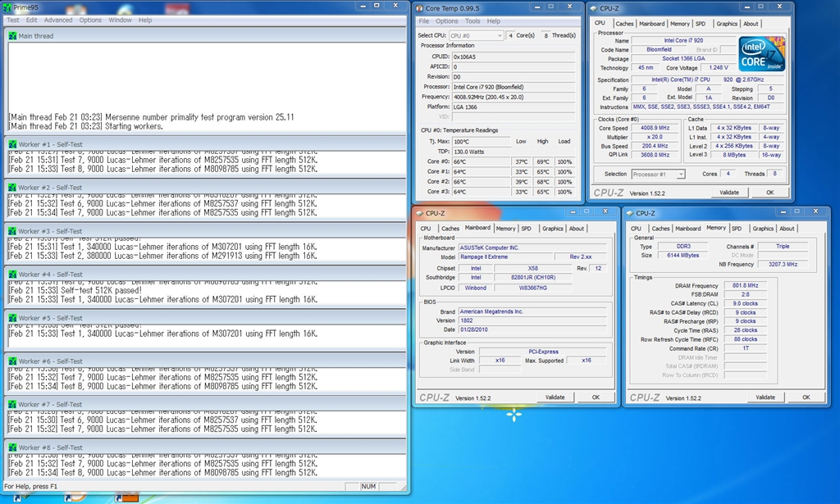Select SPD tab in CPU-Z Mainboard window
840x504 pixels.
526,229
